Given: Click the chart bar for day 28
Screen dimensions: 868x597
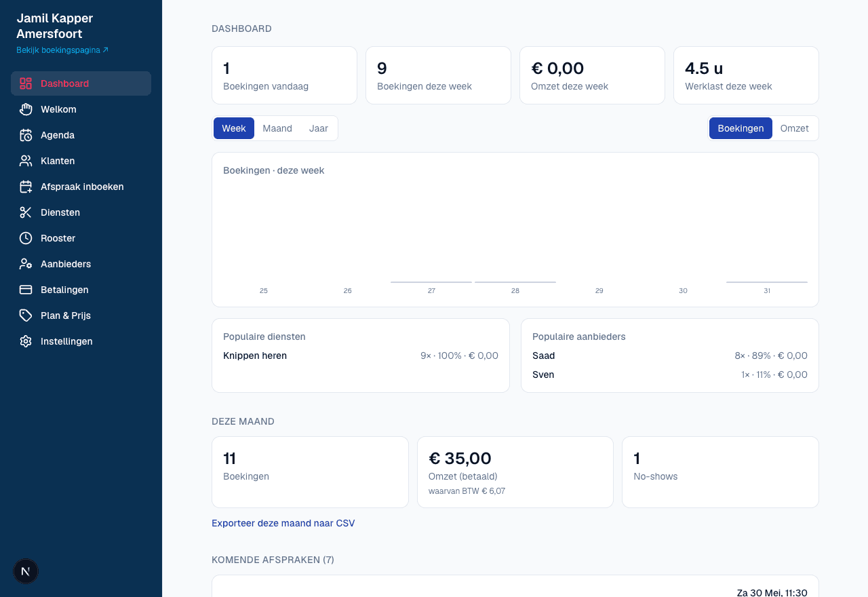Looking at the screenshot, I should click(515, 282).
